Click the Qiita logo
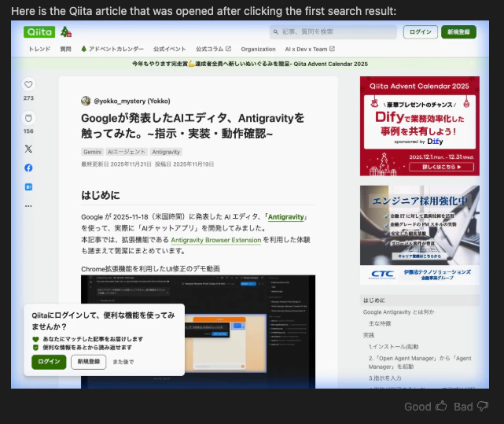 coord(39,31)
